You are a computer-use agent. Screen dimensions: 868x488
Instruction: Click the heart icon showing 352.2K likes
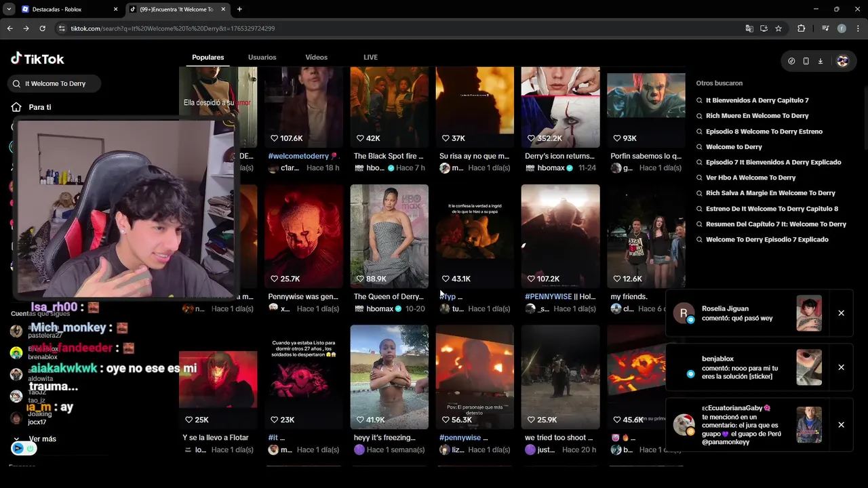pos(530,138)
